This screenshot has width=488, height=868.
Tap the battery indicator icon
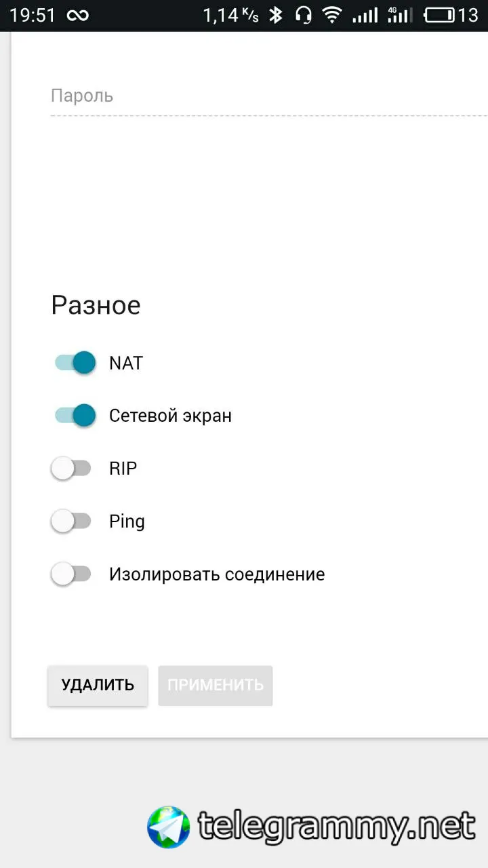pyautogui.click(x=438, y=15)
